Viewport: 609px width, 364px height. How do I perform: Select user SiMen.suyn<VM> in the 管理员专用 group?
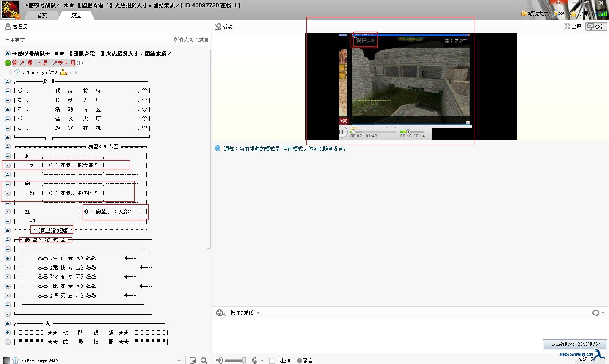(39, 72)
